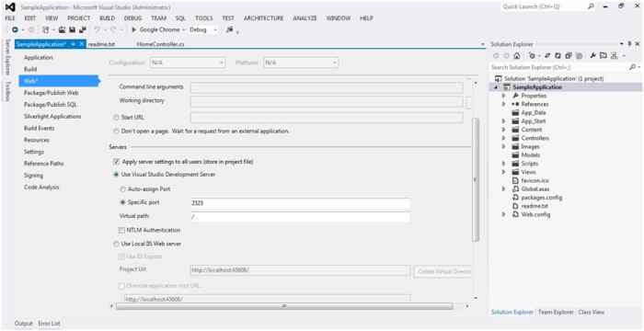Open the Team Explorer tab
Viewport: 644px width, 331px height.
click(x=556, y=313)
